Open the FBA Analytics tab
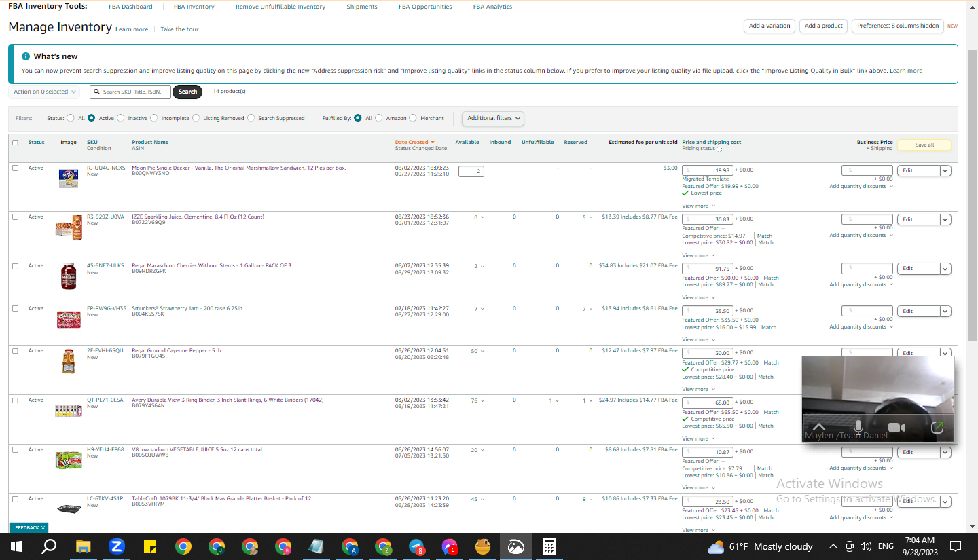Image resolution: width=978 pixels, height=560 pixels. [x=493, y=7]
